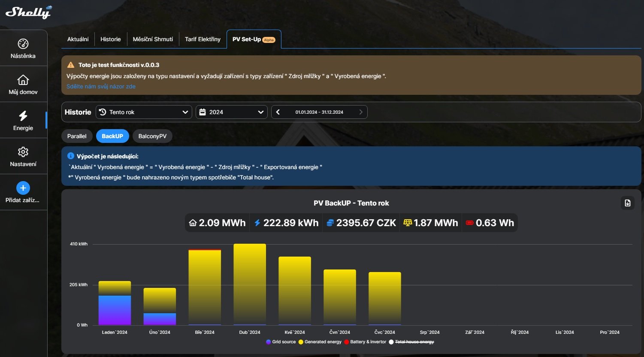
Task: Show Total house energy legend series
Action: click(x=411, y=342)
